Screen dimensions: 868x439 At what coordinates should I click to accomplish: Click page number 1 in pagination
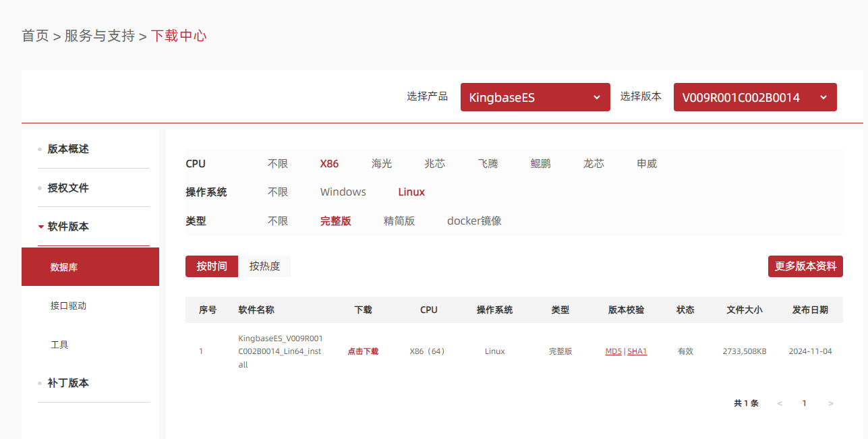pyautogui.click(x=804, y=403)
